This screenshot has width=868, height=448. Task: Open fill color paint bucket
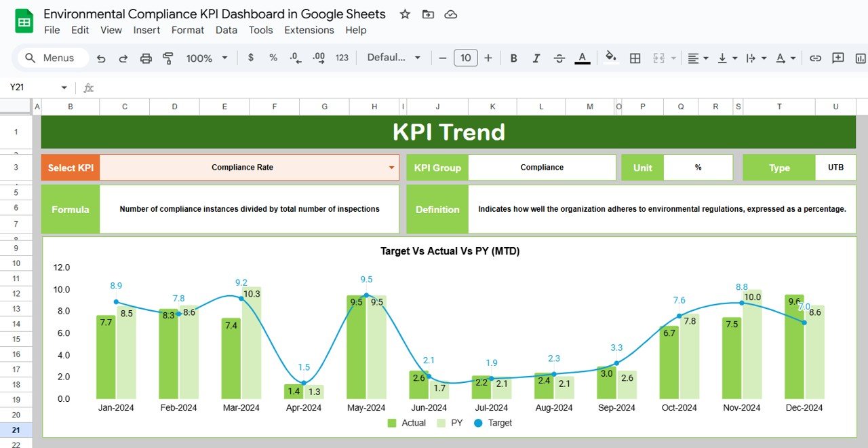(x=610, y=57)
